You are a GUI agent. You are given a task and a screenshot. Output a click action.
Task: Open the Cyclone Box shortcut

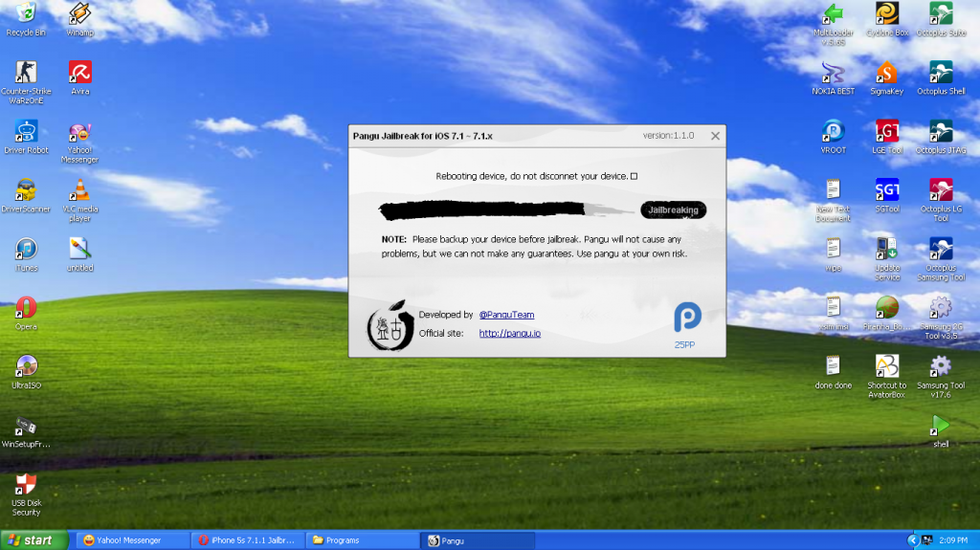pos(887,14)
